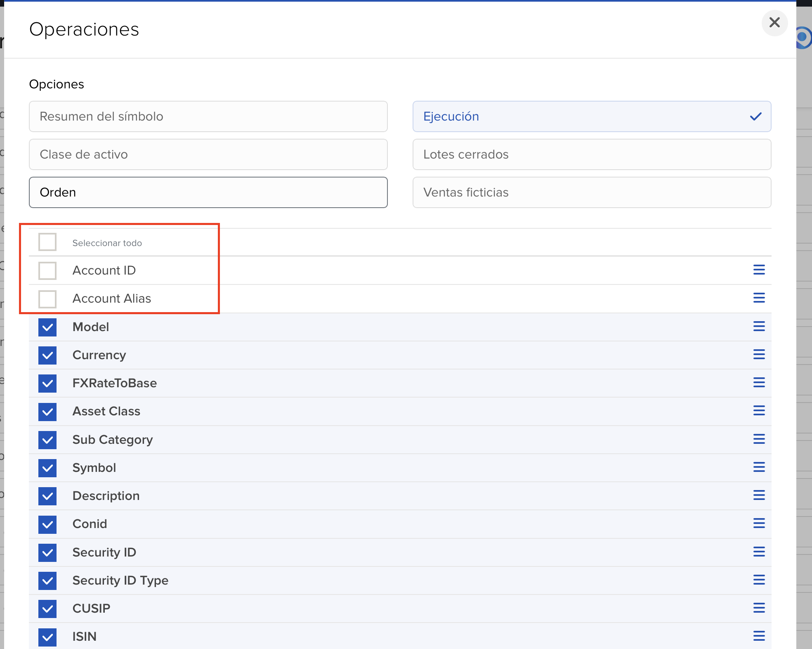Screen dimensions: 812x649
Task: Select the Ejecución report option
Action: point(591,116)
